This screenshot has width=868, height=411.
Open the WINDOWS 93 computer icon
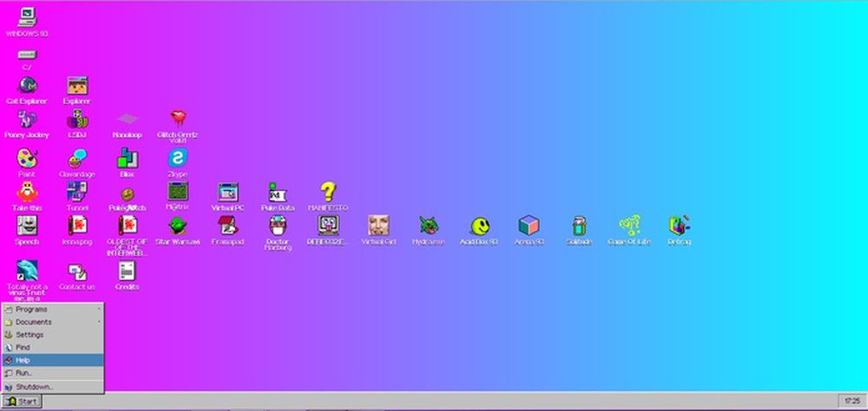(27, 17)
